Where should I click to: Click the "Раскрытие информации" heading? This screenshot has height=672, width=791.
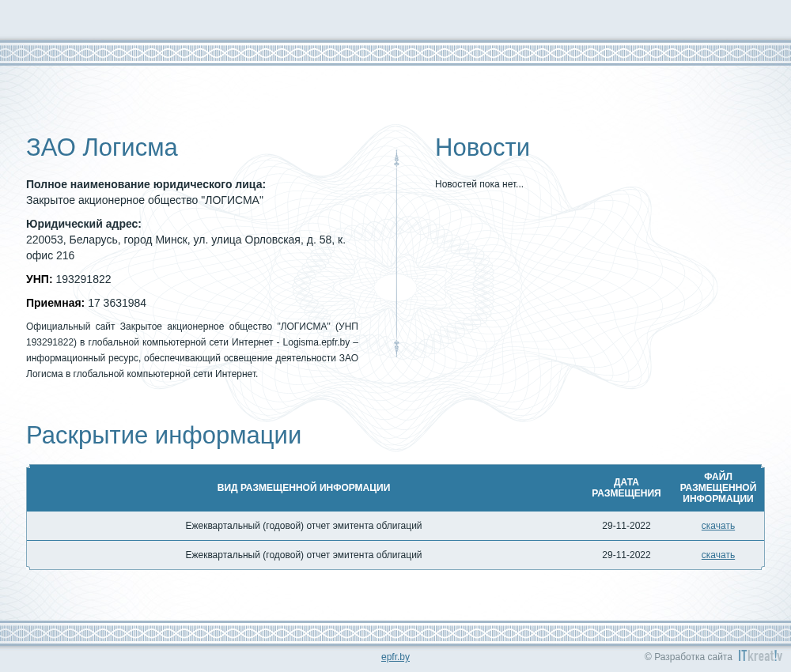164,435
